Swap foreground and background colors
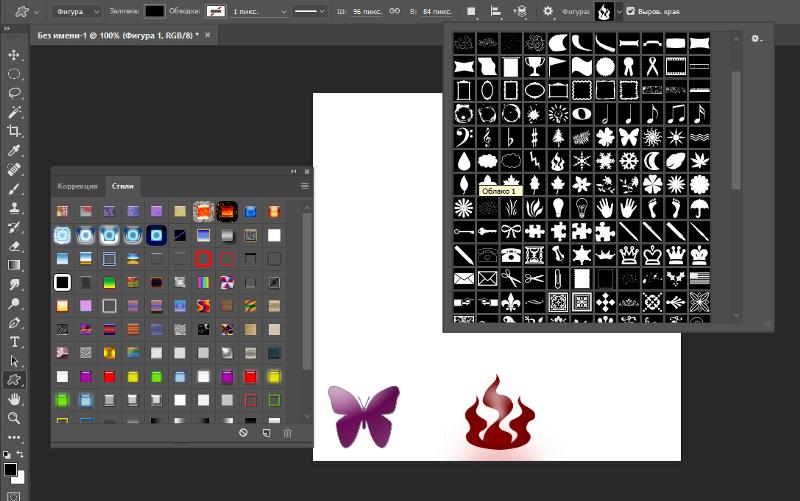Image resolution: width=800 pixels, height=501 pixels. point(20,454)
